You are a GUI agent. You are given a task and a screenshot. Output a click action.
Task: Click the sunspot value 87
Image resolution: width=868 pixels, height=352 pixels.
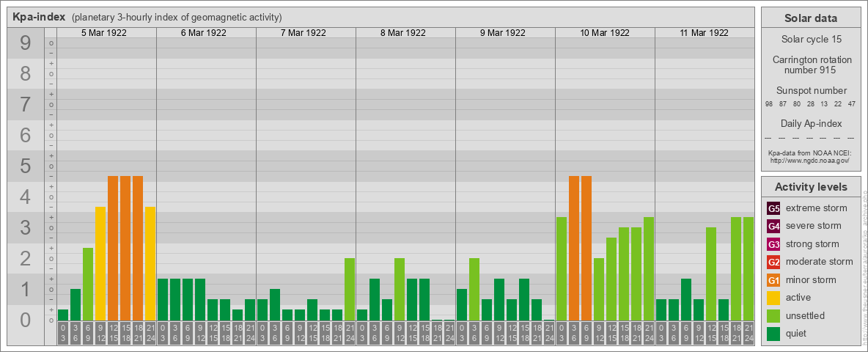click(x=783, y=105)
